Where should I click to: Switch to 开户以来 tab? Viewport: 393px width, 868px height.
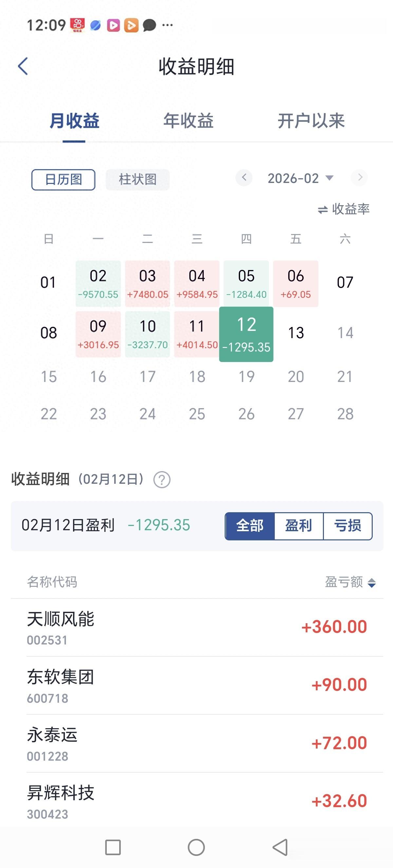pyautogui.click(x=311, y=121)
